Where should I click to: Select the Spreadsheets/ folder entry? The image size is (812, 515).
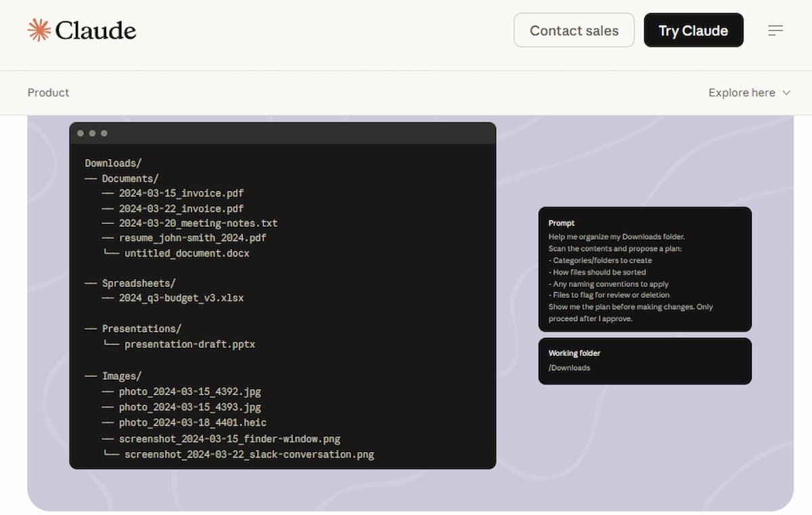click(x=138, y=283)
